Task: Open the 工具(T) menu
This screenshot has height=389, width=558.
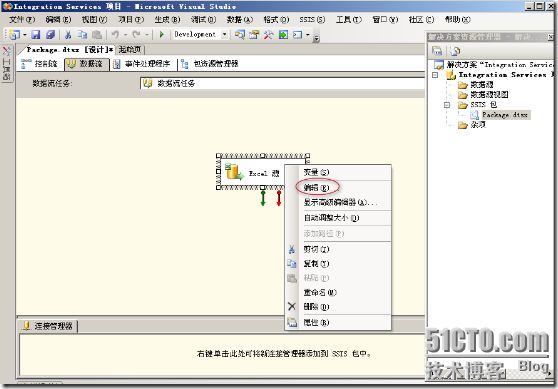Action: click(x=349, y=20)
